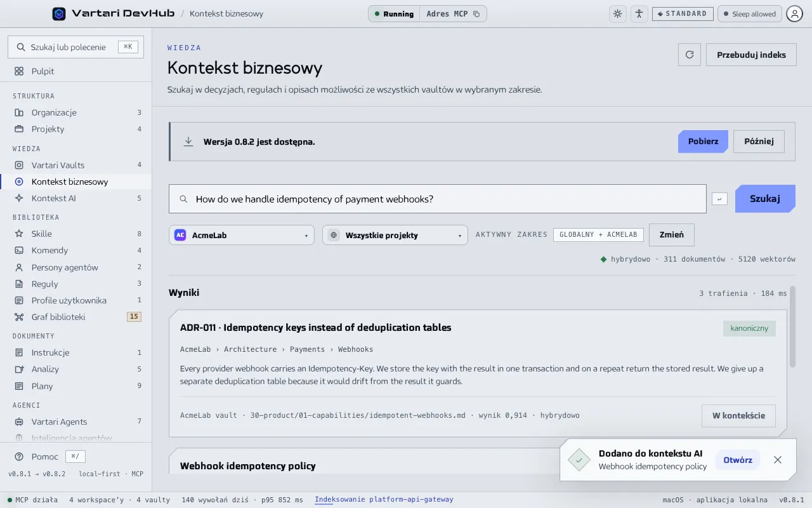The image size is (812, 508).
Task: Click the refresh icon button
Action: pos(690,55)
